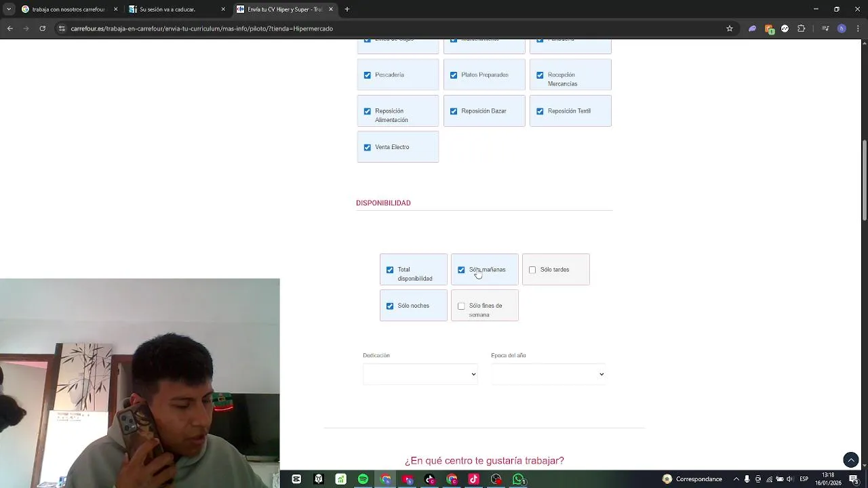View site info icon in address bar
This screenshot has height=488, width=868.
coord(62,28)
